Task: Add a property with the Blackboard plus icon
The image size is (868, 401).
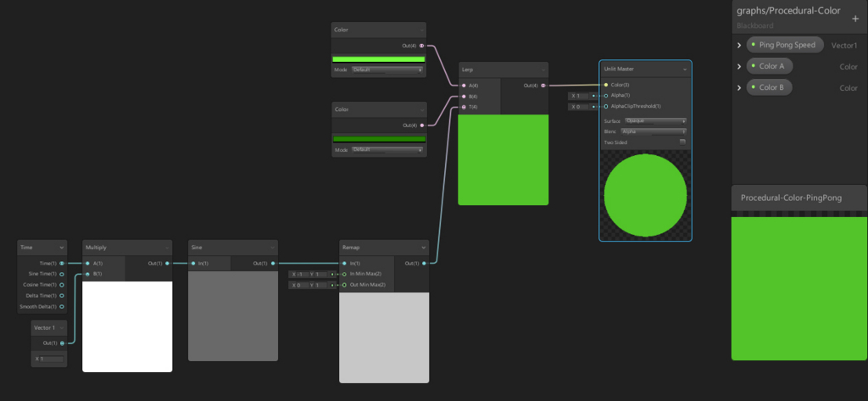Action: (x=855, y=19)
